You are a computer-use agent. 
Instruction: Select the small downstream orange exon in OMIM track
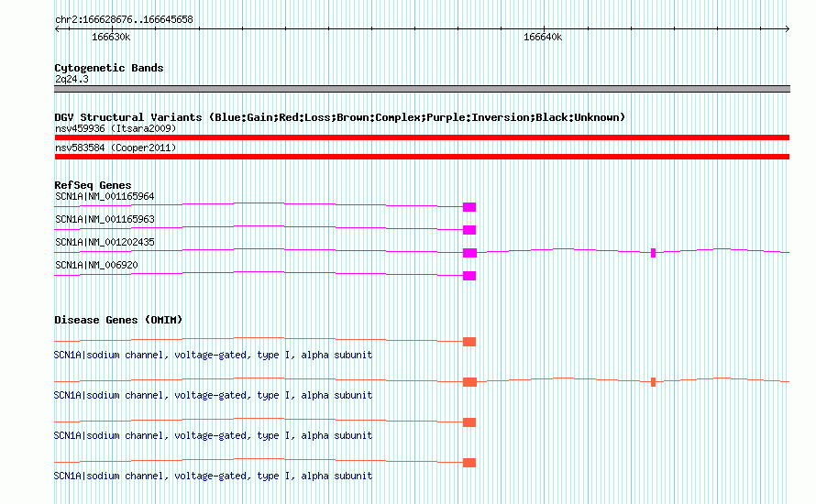(653, 382)
